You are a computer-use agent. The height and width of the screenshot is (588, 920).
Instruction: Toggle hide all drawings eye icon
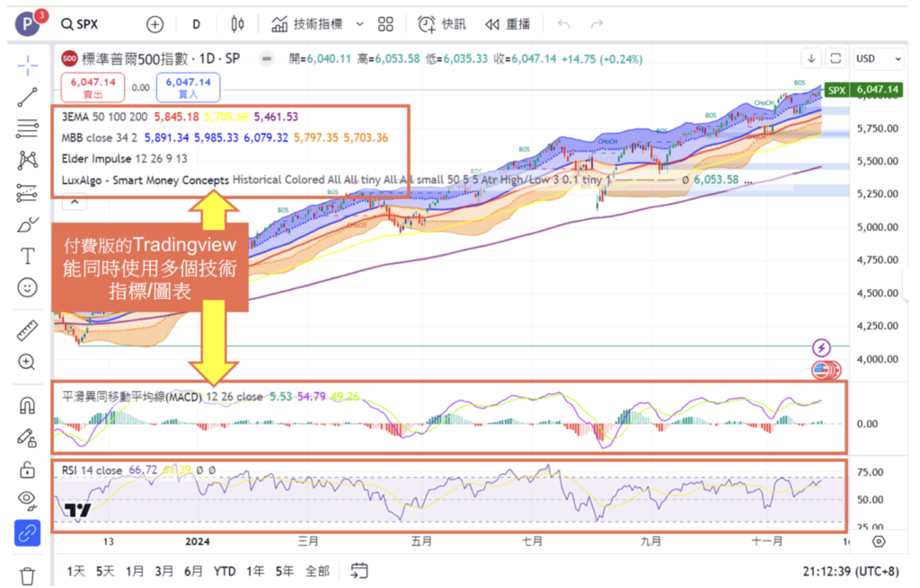[x=27, y=500]
